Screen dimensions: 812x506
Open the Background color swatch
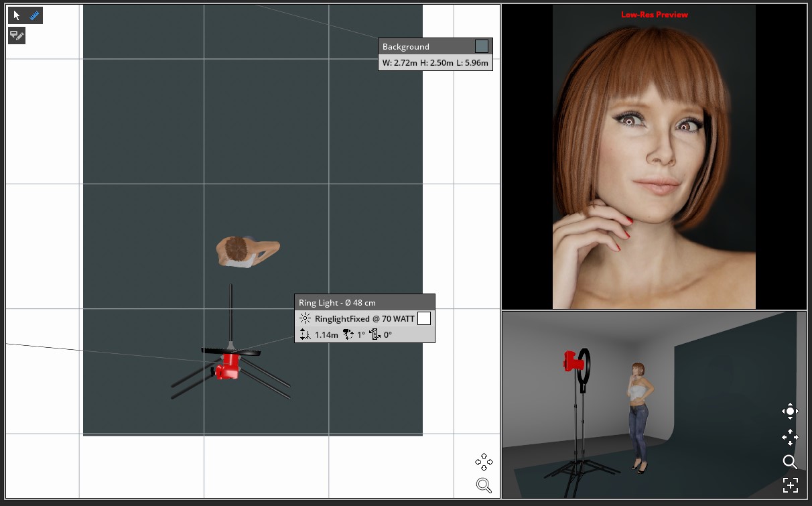pos(482,46)
